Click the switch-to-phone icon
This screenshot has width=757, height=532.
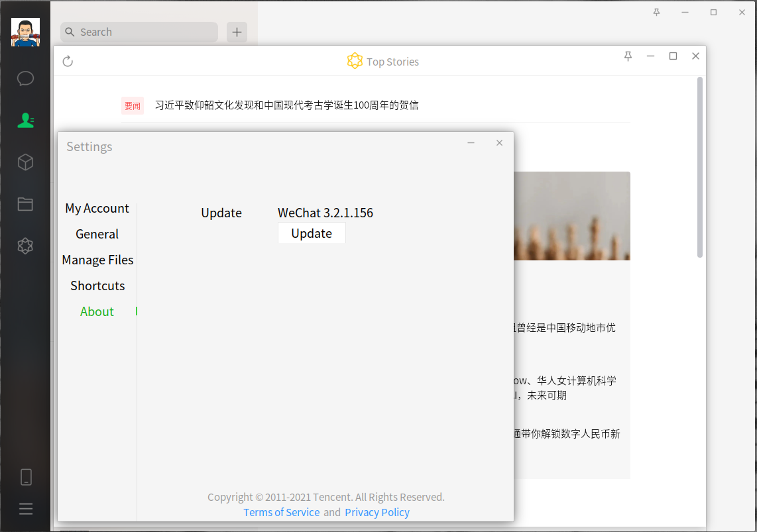pos(25,476)
